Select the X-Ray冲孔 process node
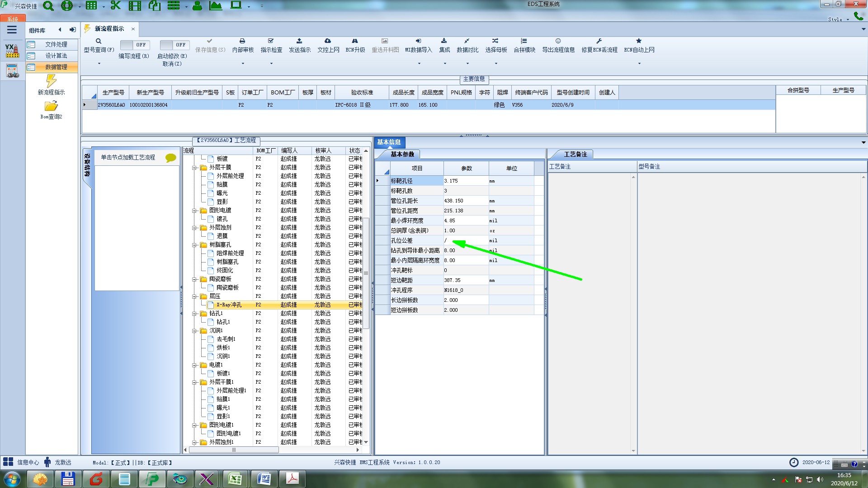 pos(229,305)
